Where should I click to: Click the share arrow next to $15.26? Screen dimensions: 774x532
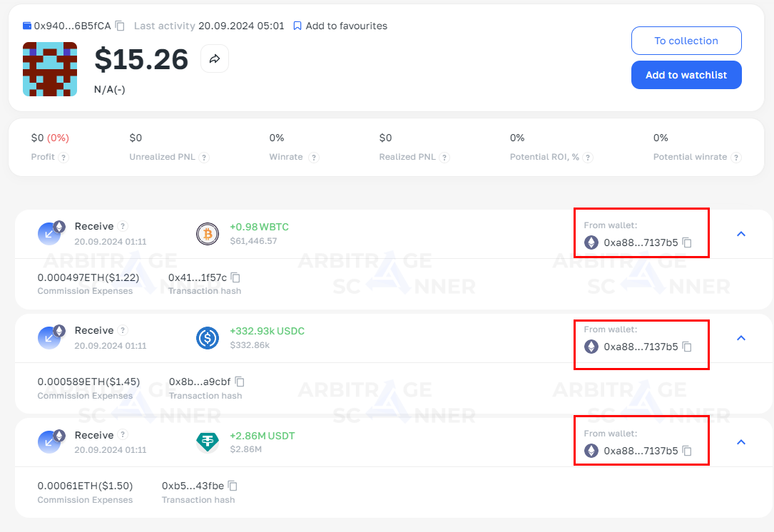[215, 59]
